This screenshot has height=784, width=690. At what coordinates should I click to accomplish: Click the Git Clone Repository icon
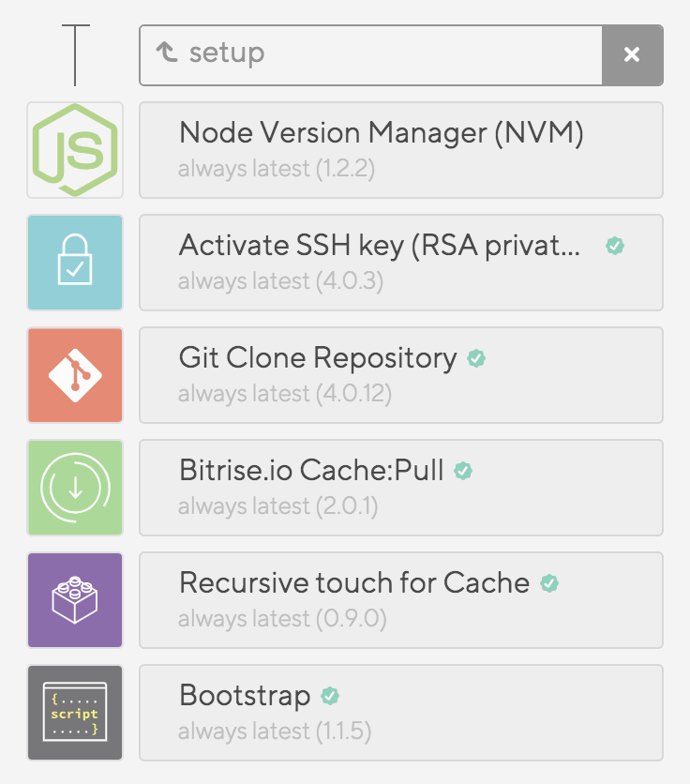click(x=75, y=375)
